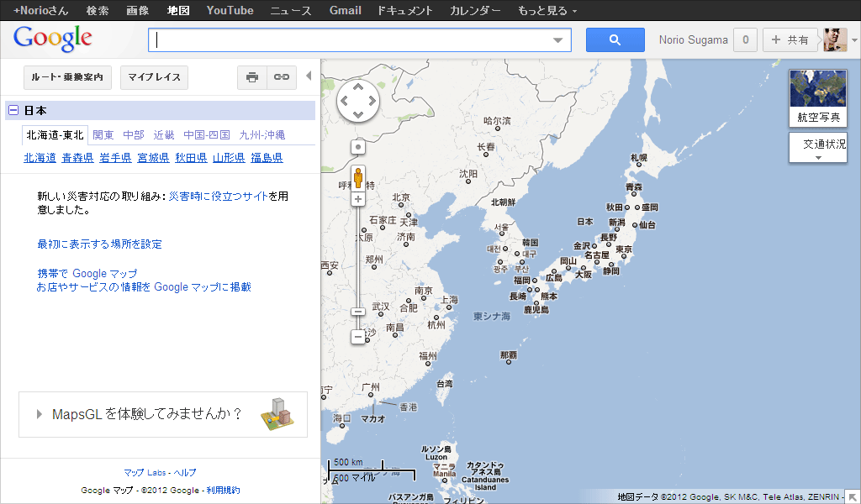Click 携帯で Google マップ link

coord(87,273)
